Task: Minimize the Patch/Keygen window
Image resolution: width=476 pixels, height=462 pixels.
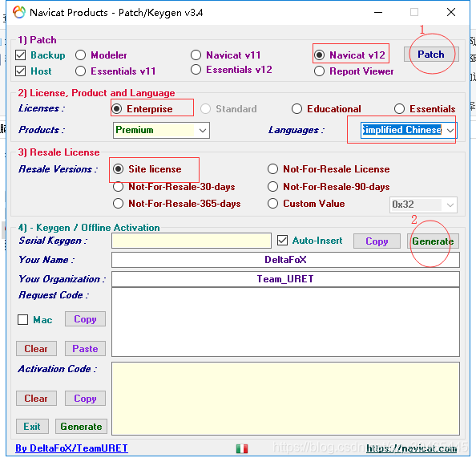Action: [378, 13]
